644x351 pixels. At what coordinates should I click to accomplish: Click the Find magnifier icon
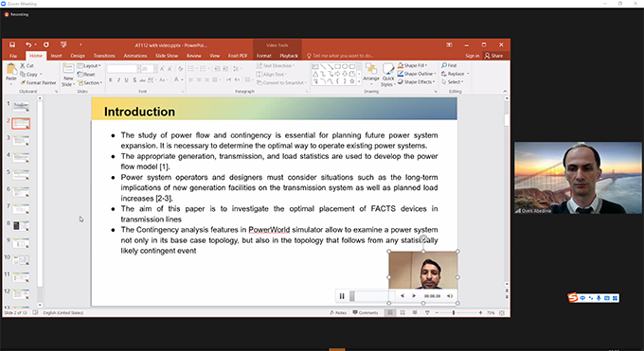tap(444, 65)
